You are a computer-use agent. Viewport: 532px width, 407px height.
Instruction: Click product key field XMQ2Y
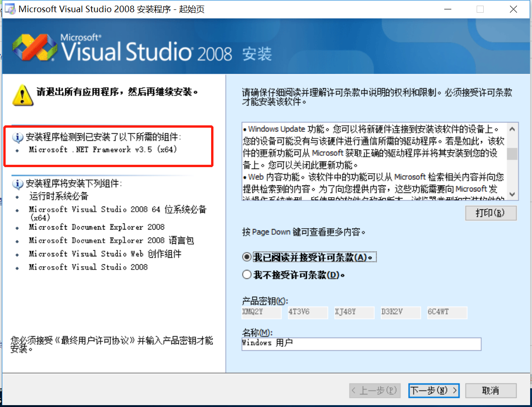(262, 312)
